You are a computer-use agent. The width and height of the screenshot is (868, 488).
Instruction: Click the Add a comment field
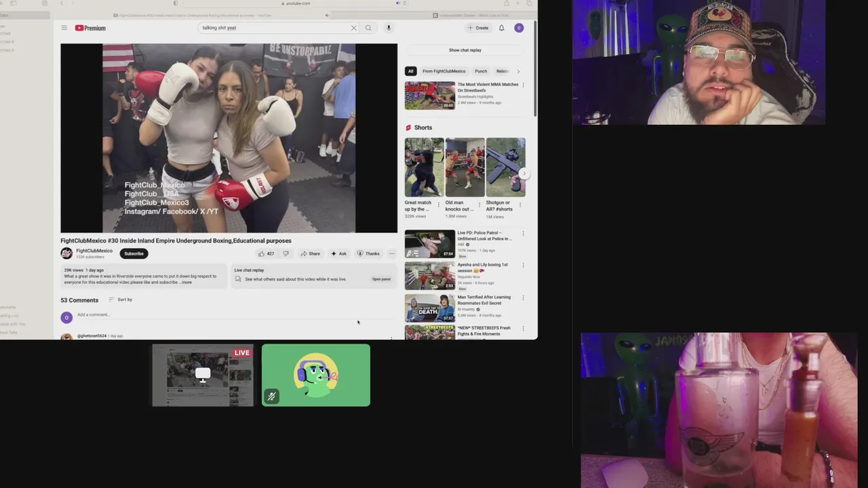pyautogui.click(x=235, y=314)
